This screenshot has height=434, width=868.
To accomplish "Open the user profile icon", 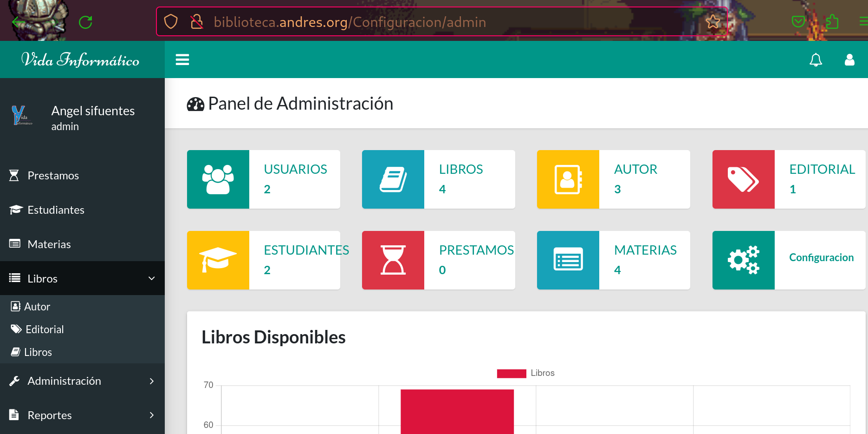I will tap(849, 59).
